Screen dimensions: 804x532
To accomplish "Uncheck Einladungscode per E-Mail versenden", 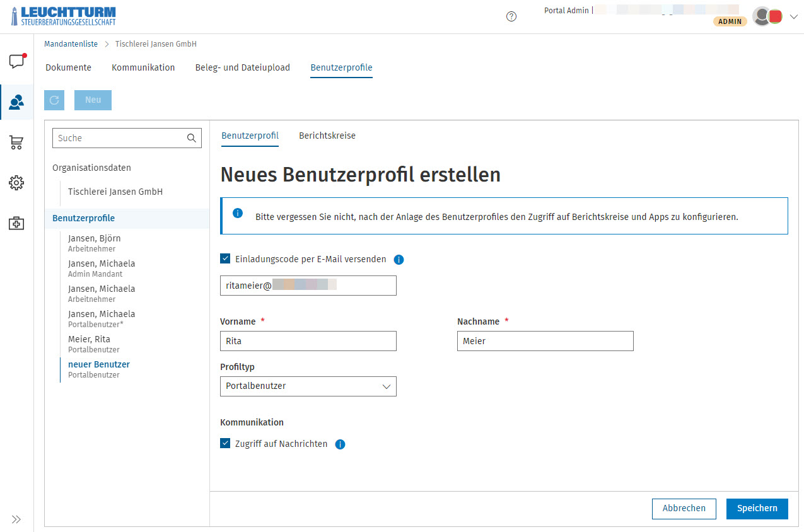I will coord(225,258).
